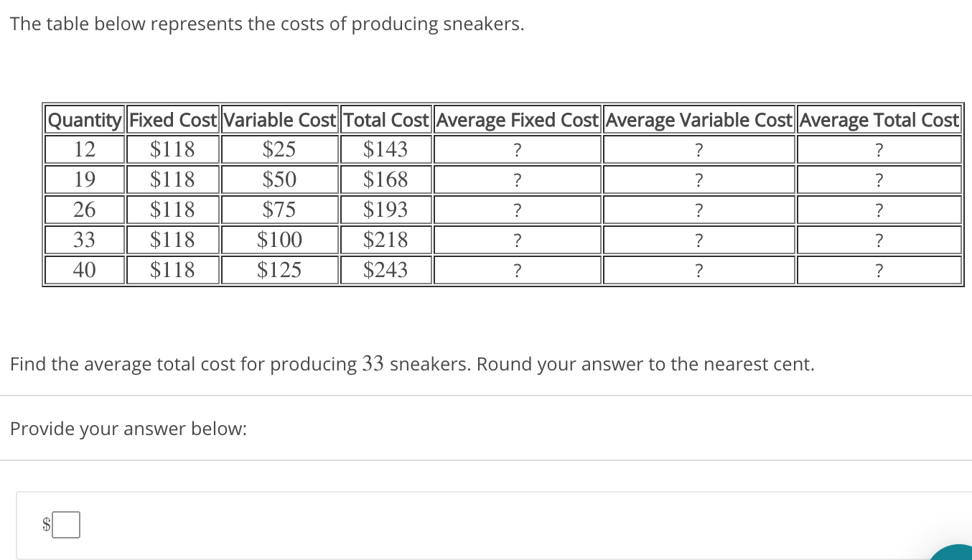The width and height of the screenshot is (972, 560).
Task: Click the $243 total cost cell
Action: pos(385,270)
